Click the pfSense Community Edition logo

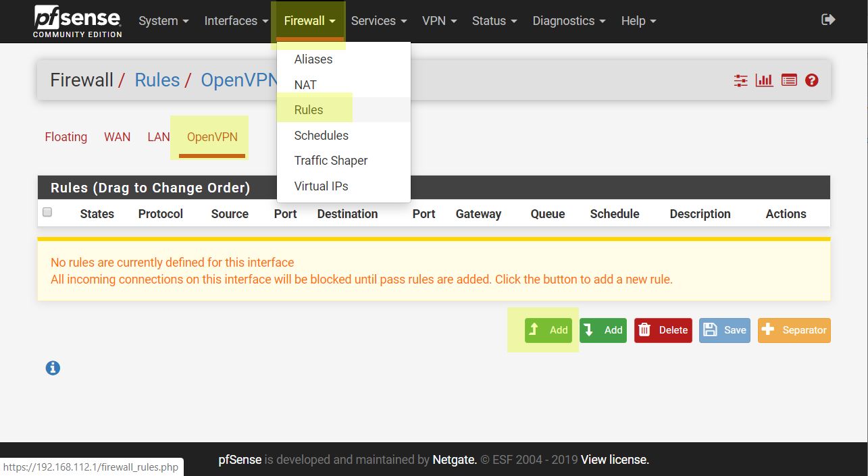tap(78, 21)
